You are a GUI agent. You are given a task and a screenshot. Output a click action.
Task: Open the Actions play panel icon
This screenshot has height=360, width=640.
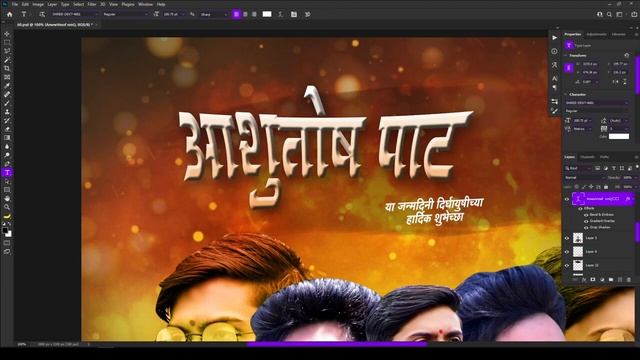(554, 38)
